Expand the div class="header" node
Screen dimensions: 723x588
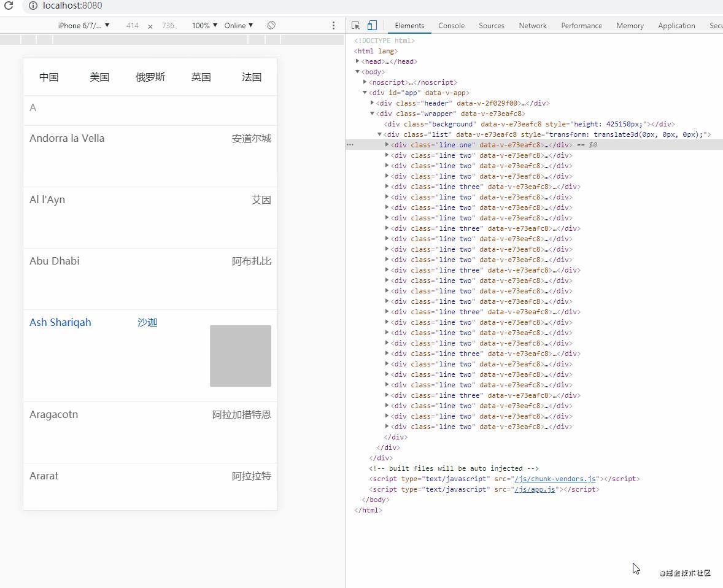click(372, 103)
